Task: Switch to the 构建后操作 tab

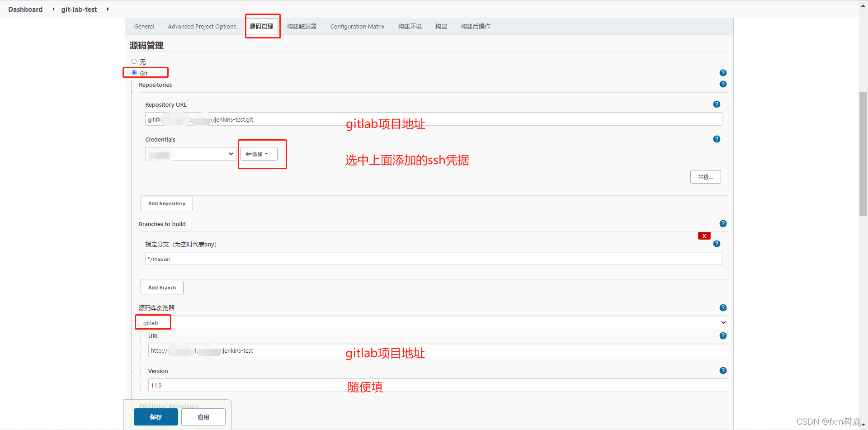Action: [476, 26]
